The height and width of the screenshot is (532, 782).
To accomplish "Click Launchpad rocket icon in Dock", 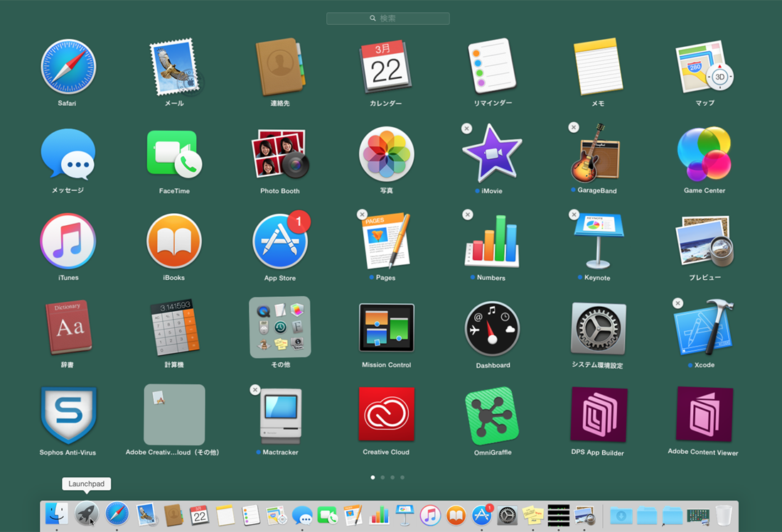I will click(87, 514).
